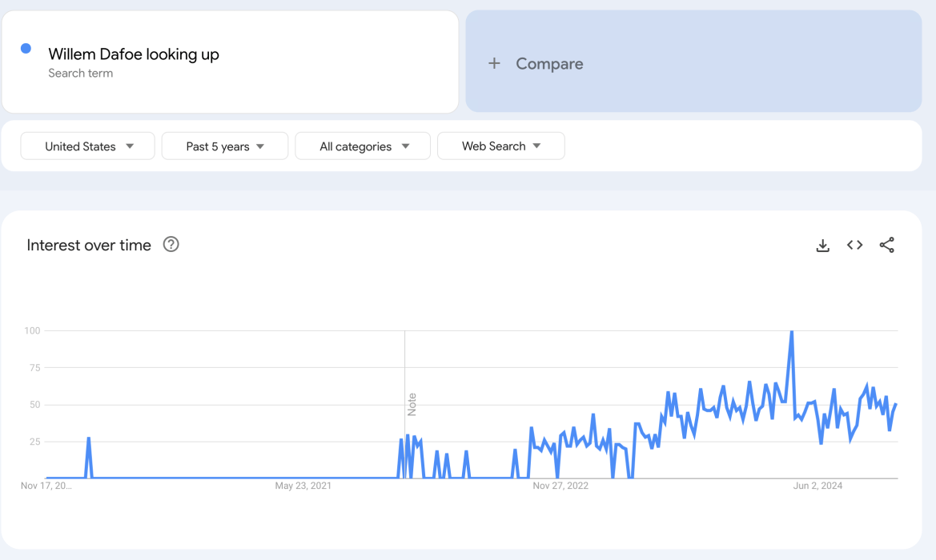
Task: Open help tooltip beside Interest over time
Action: 171,245
